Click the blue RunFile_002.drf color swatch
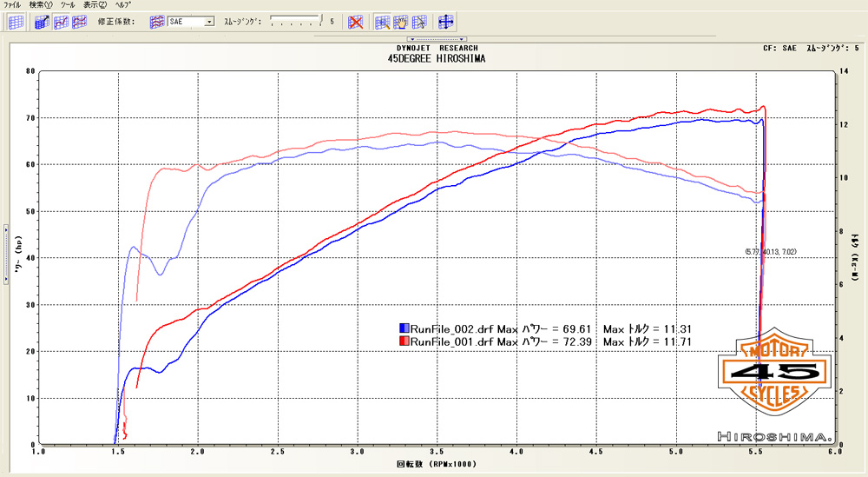 click(404, 329)
